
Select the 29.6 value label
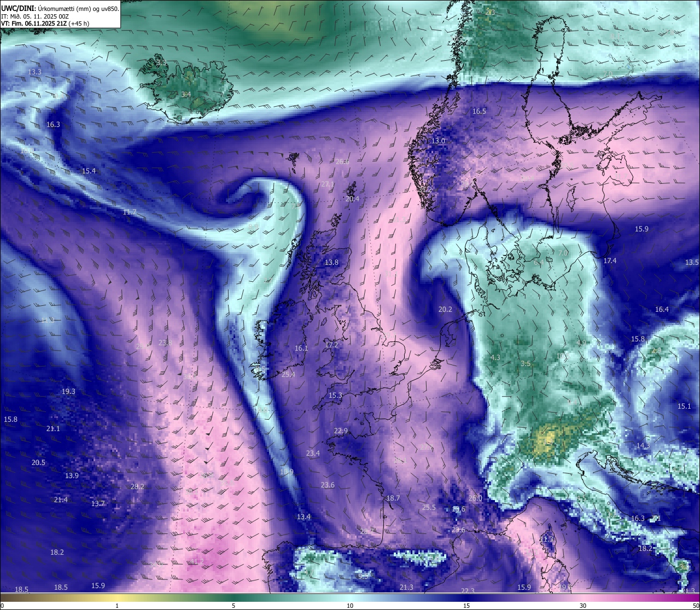[x=458, y=530]
